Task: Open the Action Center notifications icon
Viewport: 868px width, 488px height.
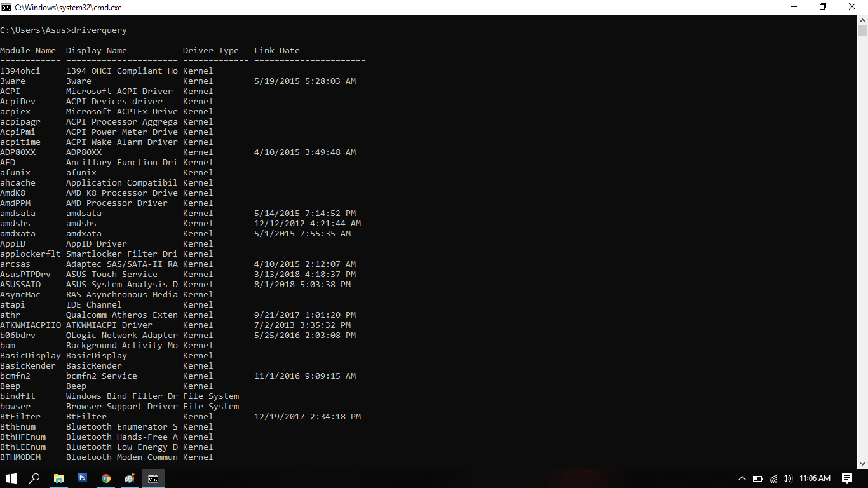Action: (847, 478)
